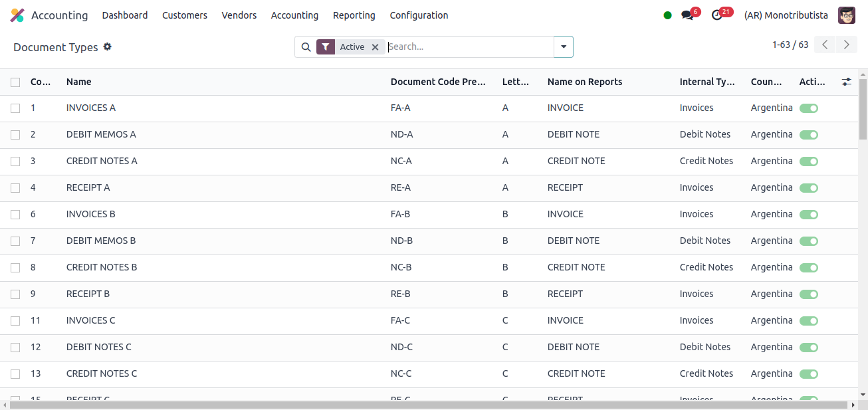
Task: Tick the checkbox for RECEIPT B row
Action: 15,294
